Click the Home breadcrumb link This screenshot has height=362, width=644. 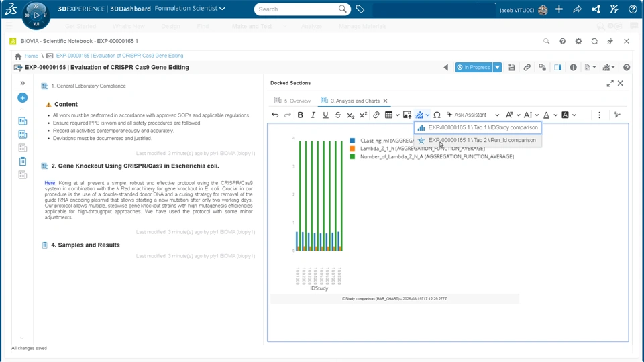32,56
